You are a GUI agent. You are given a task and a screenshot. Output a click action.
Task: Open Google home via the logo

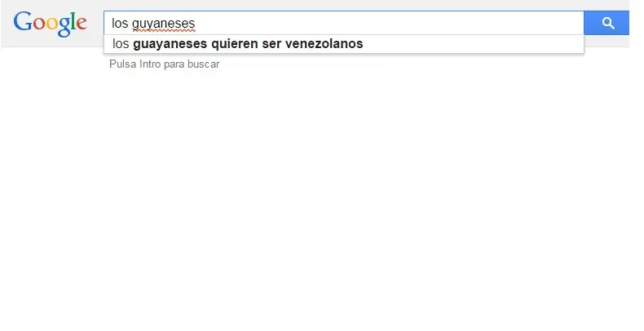[x=50, y=24]
